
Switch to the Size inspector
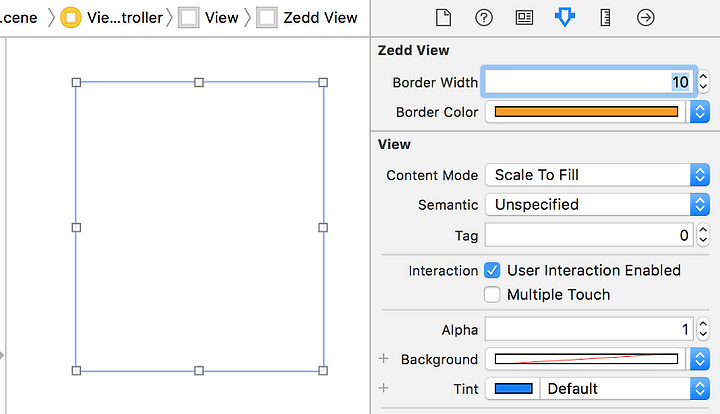click(x=605, y=18)
